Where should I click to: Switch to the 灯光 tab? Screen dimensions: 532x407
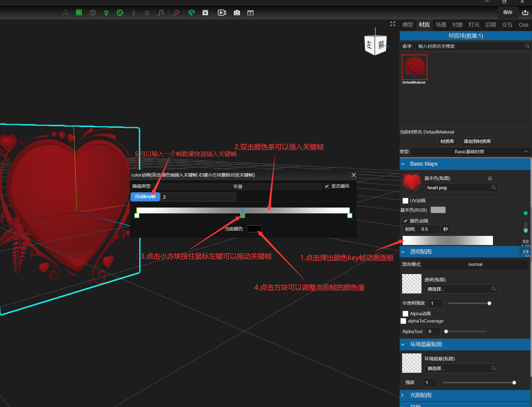[x=474, y=25]
